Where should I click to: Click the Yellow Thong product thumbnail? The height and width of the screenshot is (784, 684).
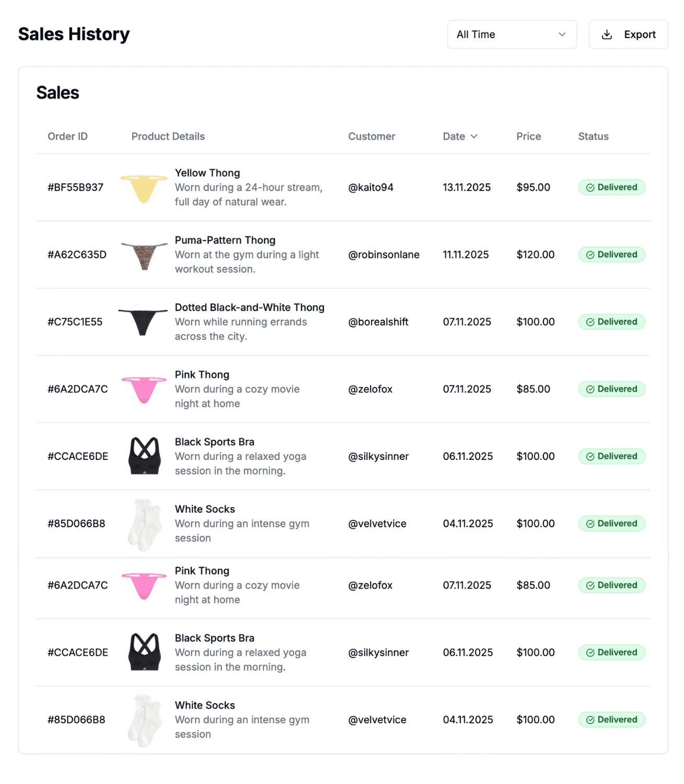tap(144, 187)
